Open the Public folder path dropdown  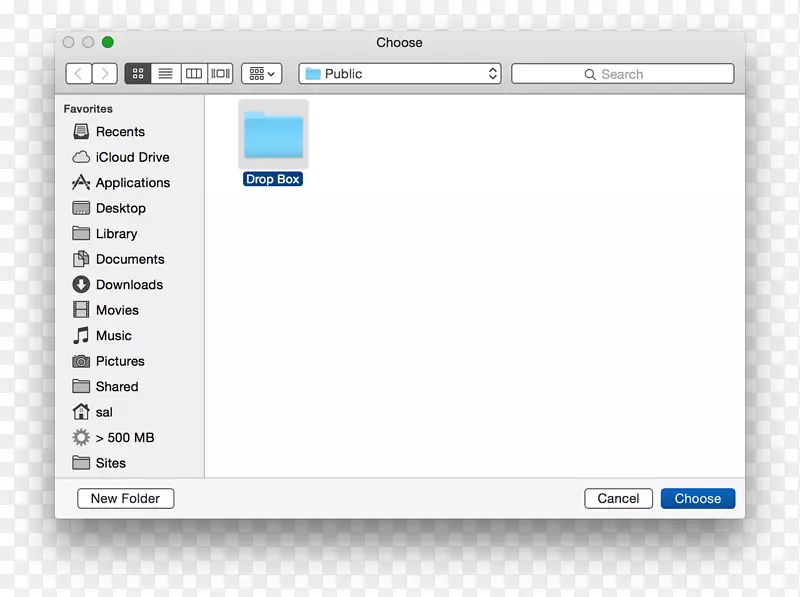[399, 73]
